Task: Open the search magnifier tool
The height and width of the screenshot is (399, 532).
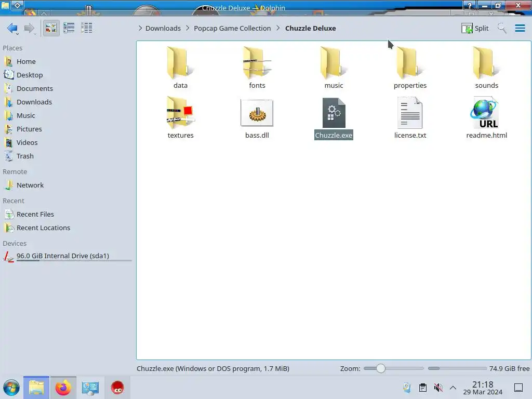Action: [502, 28]
